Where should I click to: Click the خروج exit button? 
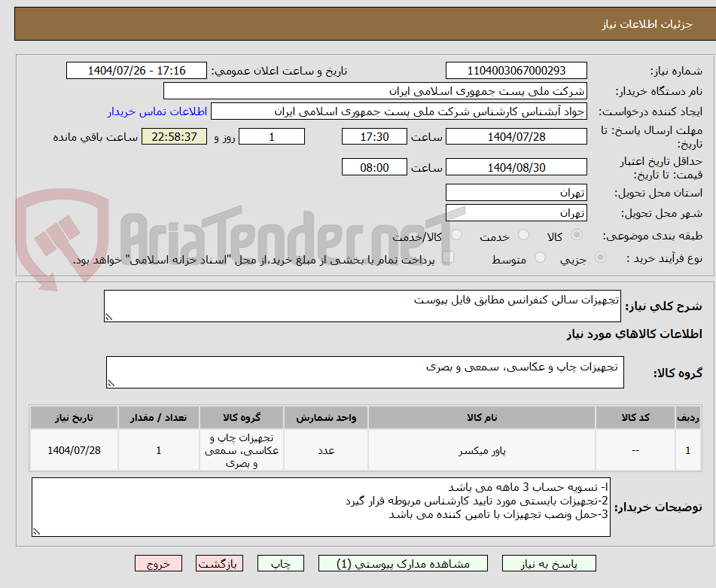coord(158,562)
